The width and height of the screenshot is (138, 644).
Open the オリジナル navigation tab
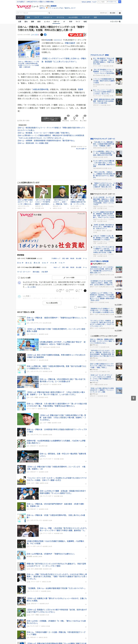60,17
